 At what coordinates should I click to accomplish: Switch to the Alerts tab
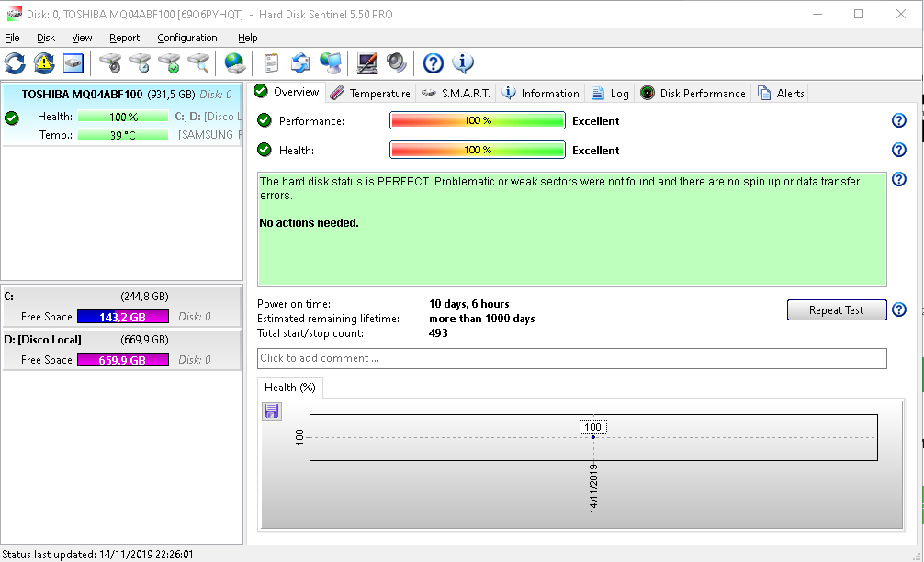pos(780,93)
